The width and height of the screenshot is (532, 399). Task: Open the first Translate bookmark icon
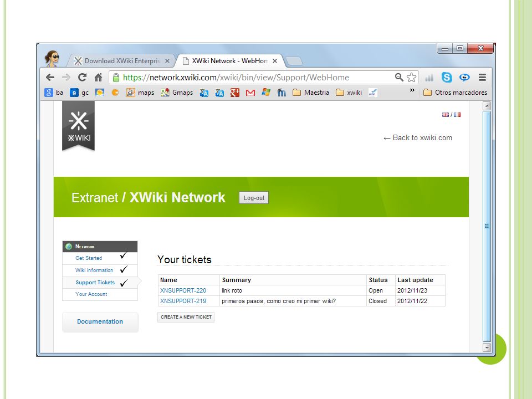pos(204,93)
